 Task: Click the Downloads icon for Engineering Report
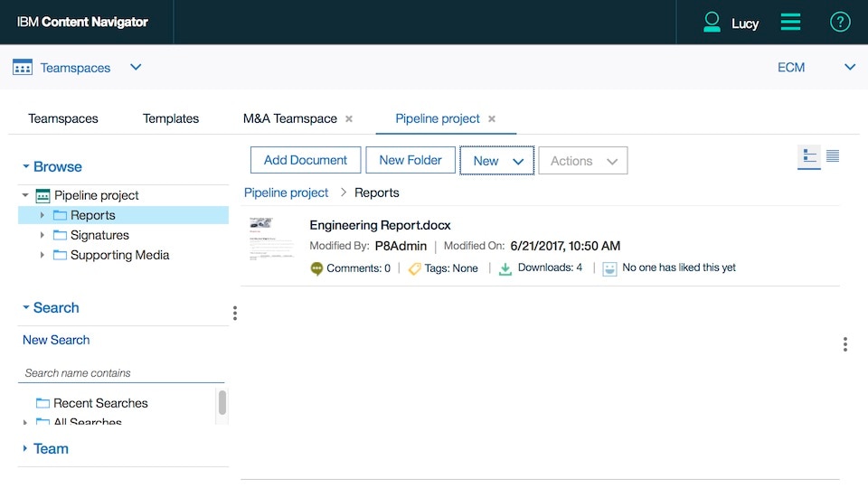pyautogui.click(x=506, y=268)
